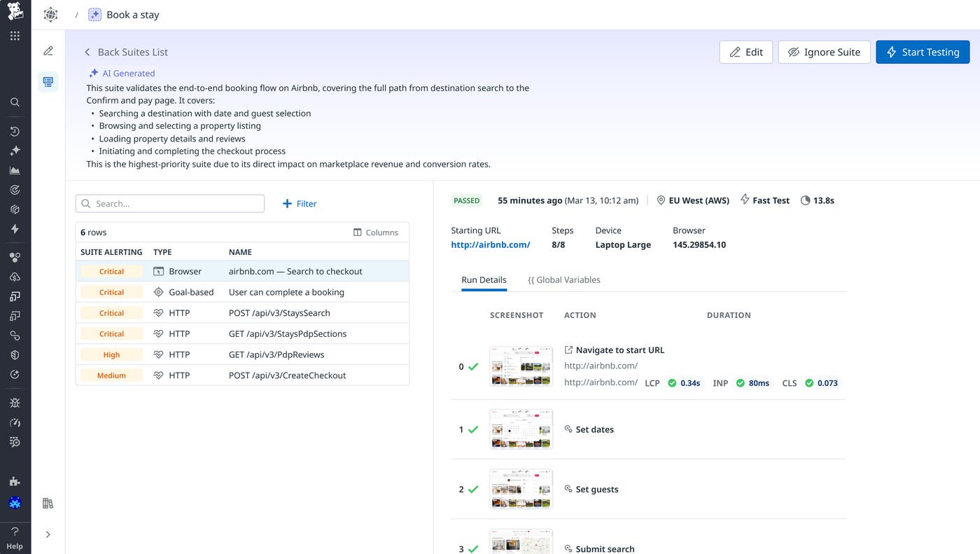Click the Edit button
980x554 pixels.
tap(746, 52)
